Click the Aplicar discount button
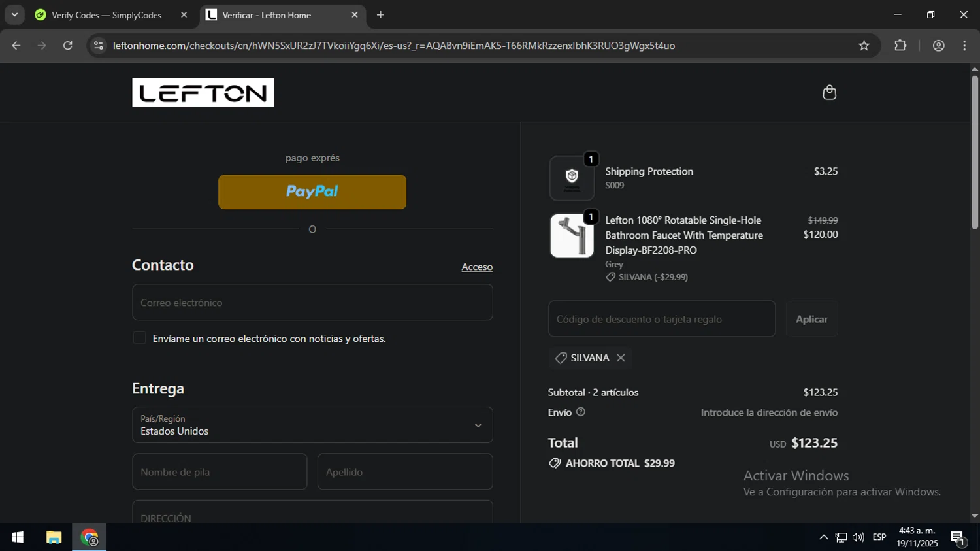The height and width of the screenshot is (551, 980). point(811,319)
